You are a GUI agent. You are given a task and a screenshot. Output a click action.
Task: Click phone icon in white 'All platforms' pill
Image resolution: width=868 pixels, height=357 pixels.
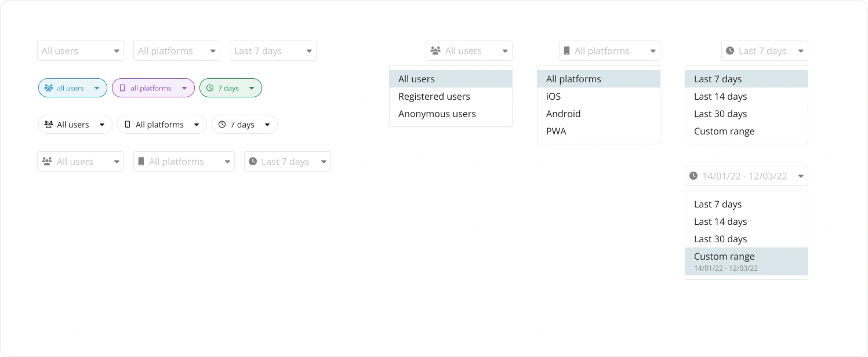[x=128, y=125]
